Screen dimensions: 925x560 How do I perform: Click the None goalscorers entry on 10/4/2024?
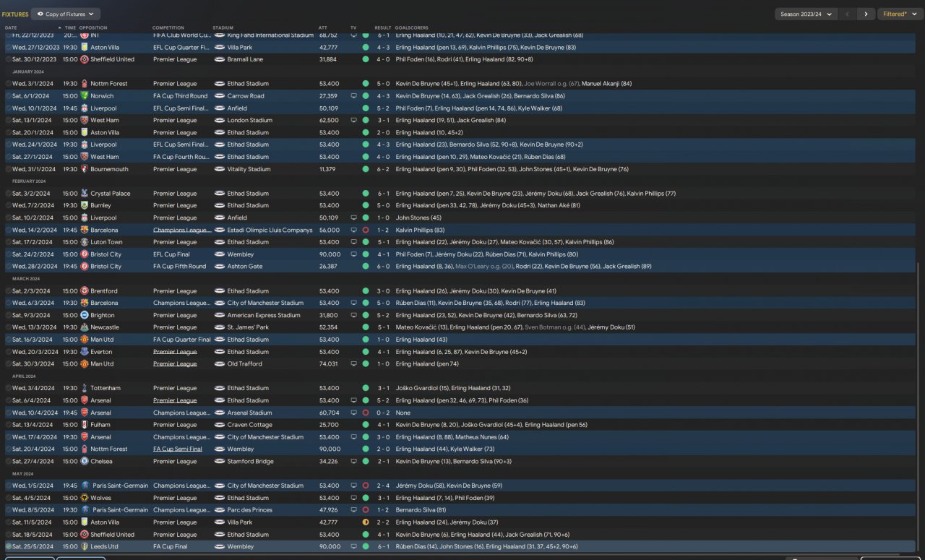(x=403, y=413)
